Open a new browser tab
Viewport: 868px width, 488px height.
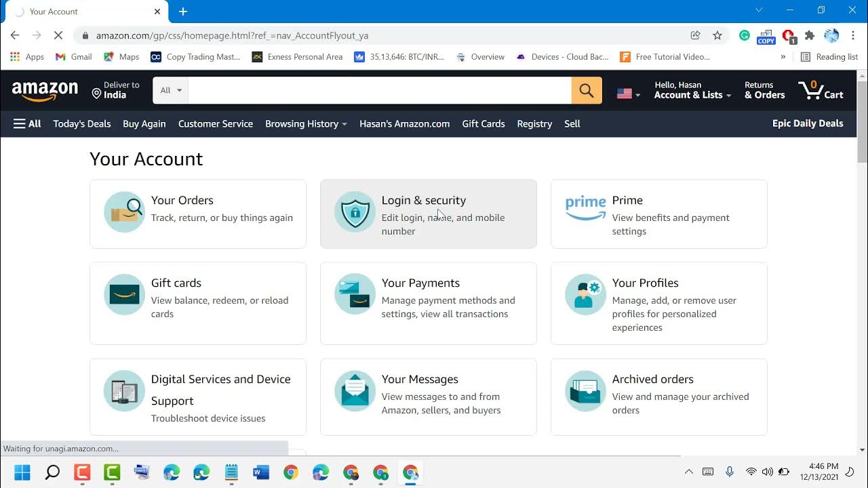(x=183, y=12)
